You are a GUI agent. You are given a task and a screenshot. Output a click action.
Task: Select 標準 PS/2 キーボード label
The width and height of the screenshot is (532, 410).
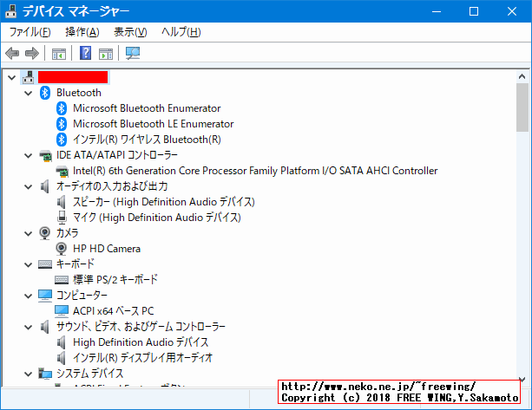coord(115,280)
